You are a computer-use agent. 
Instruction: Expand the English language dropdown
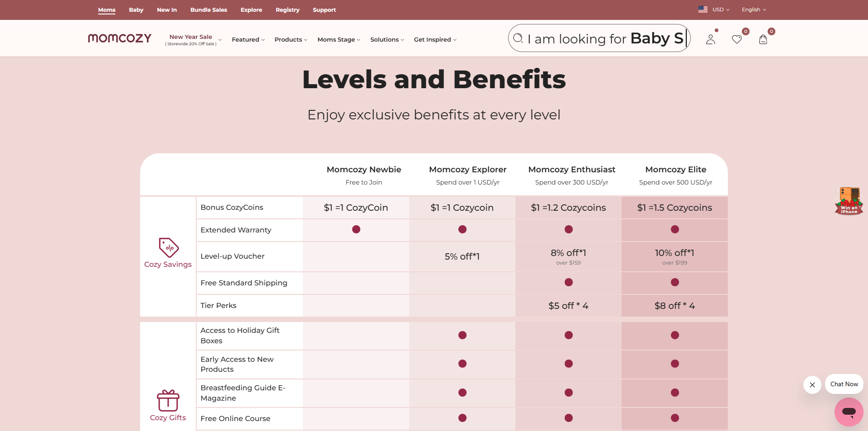click(x=754, y=9)
